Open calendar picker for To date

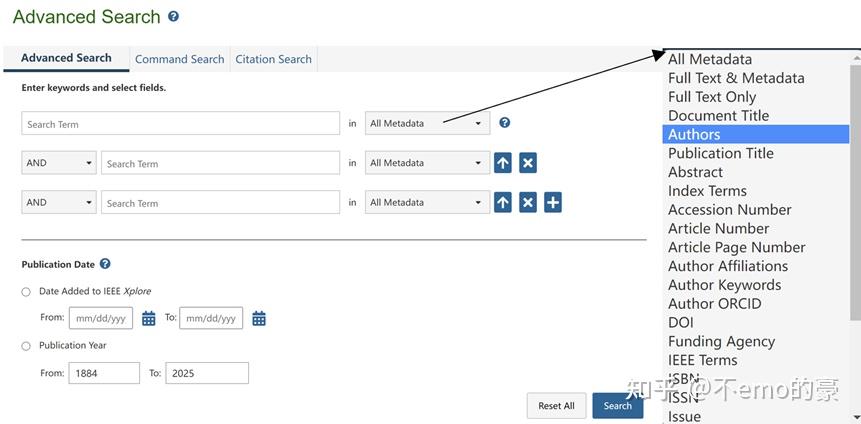tap(259, 319)
